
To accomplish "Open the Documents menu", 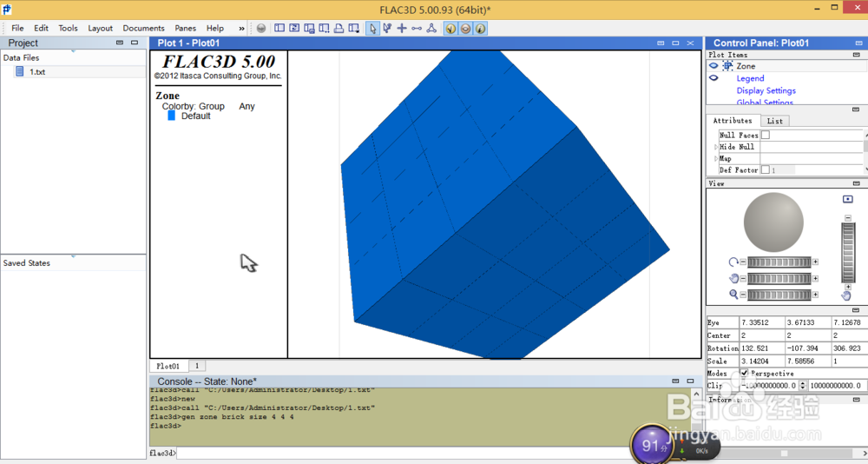I will pyautogui.click(x=143, y=29).
